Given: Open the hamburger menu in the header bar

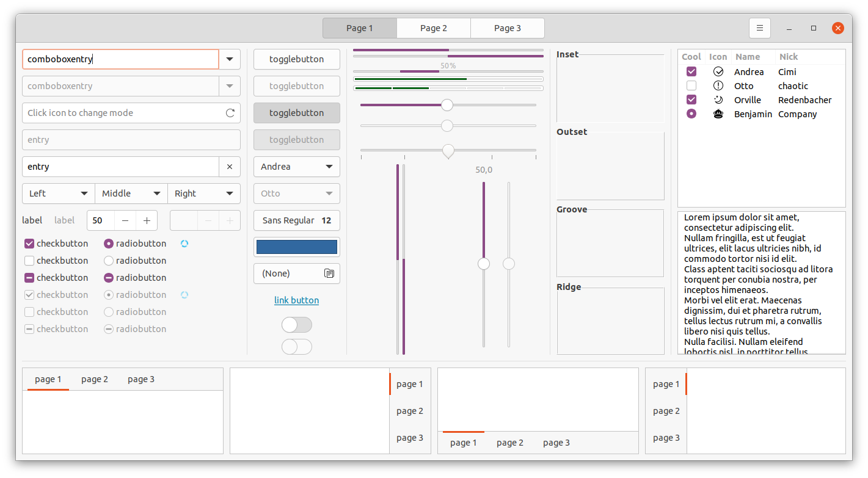Looking at the screenshot, I should (x=760, y=28).
